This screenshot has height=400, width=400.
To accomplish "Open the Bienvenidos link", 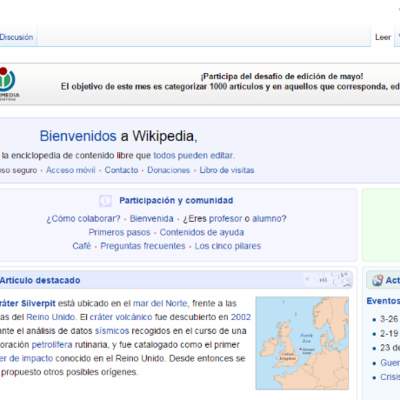I will point(78,136).
